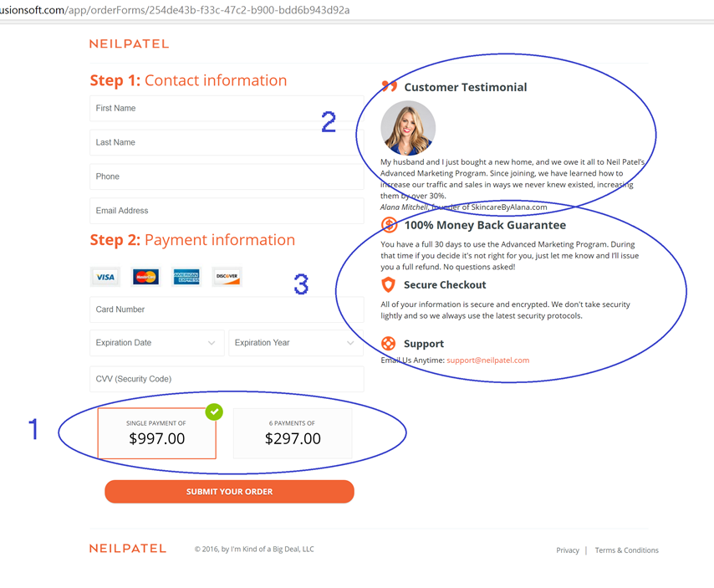Click the money back guarantee badge icon
This screenshot has height=588, width=714.
click(x=389, y=225)
